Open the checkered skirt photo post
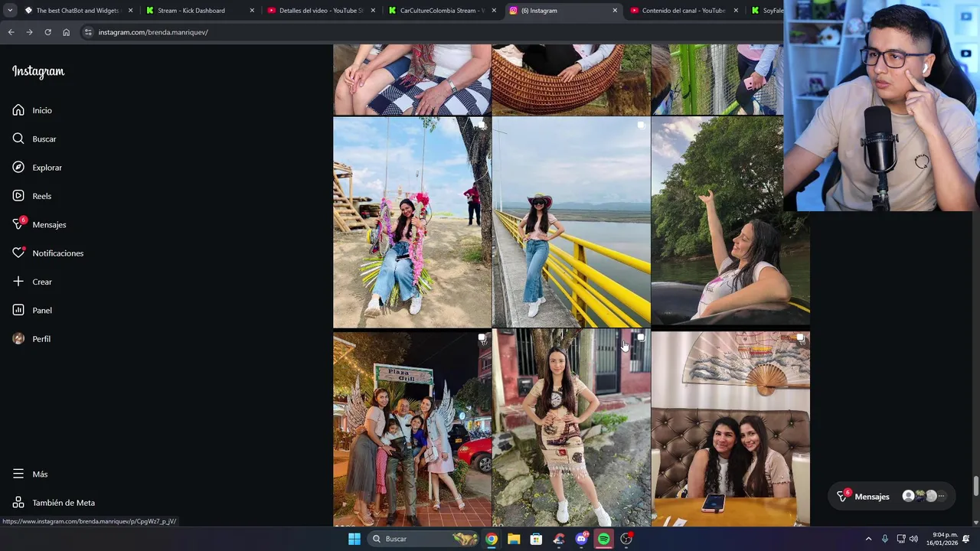 point(412,80)
